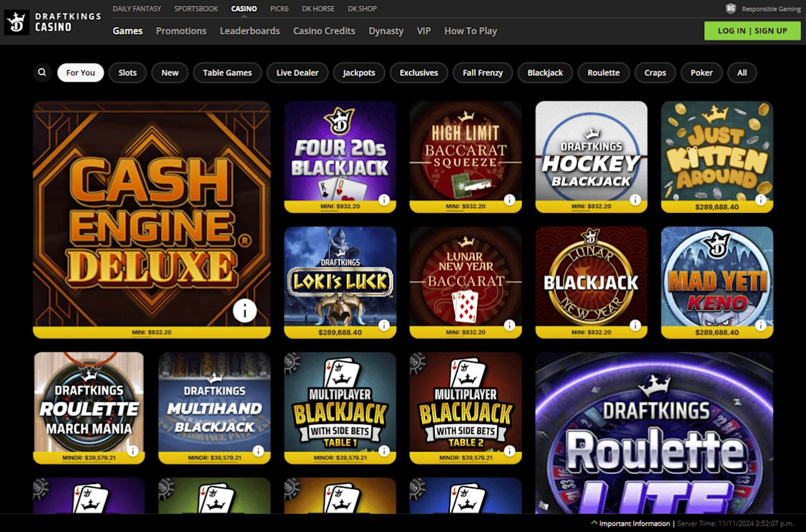Show info for Just Kitten Around
Viewport: 806px width, 532px height.
[x=761, y=200]
